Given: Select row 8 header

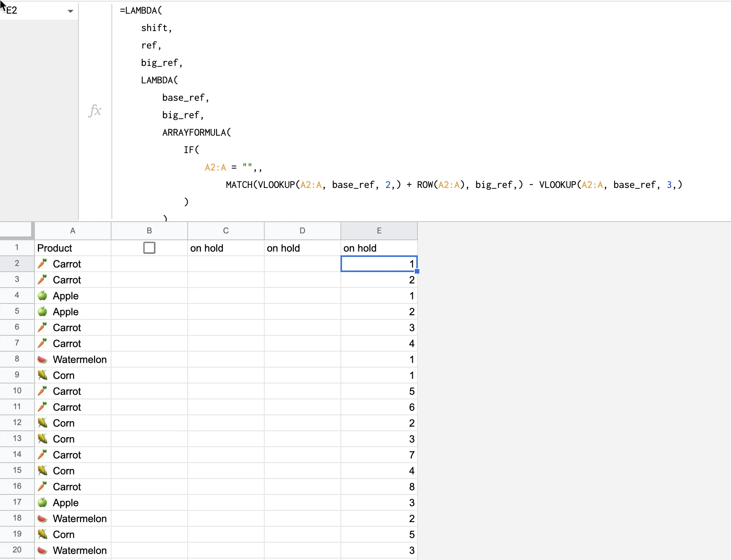Looking at the screenshot, I should coord(17,359).
